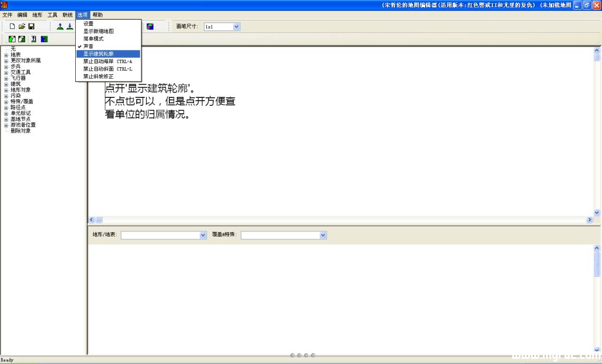This screenshot has height=364, width=602.
Task: Click the blue river tool icon
Action: tap(44, 39)
